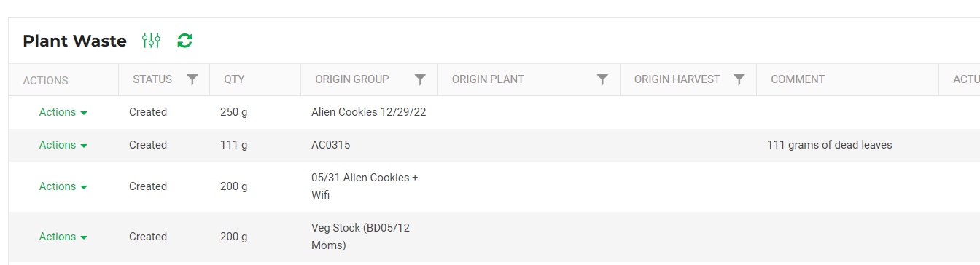Open the Origin Group filter icon
Screen dimensions: 980x265
tap(421, 79)
